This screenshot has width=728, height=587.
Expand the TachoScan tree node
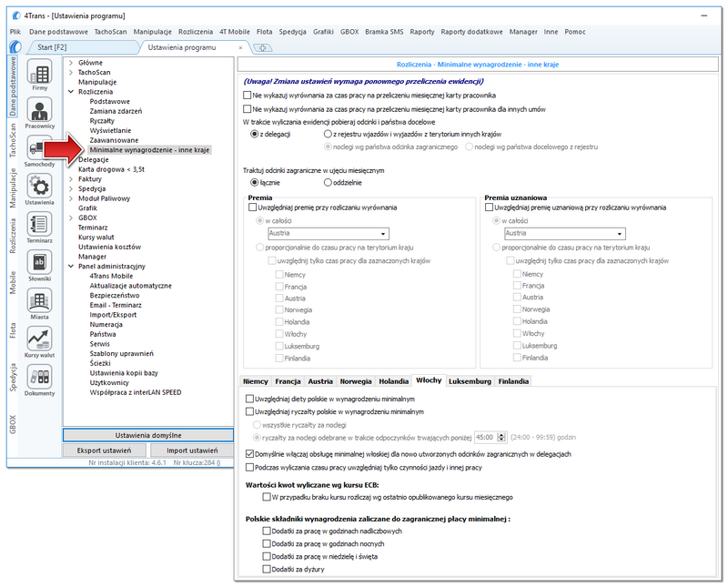pyautogui.click(x=71, y=73)
